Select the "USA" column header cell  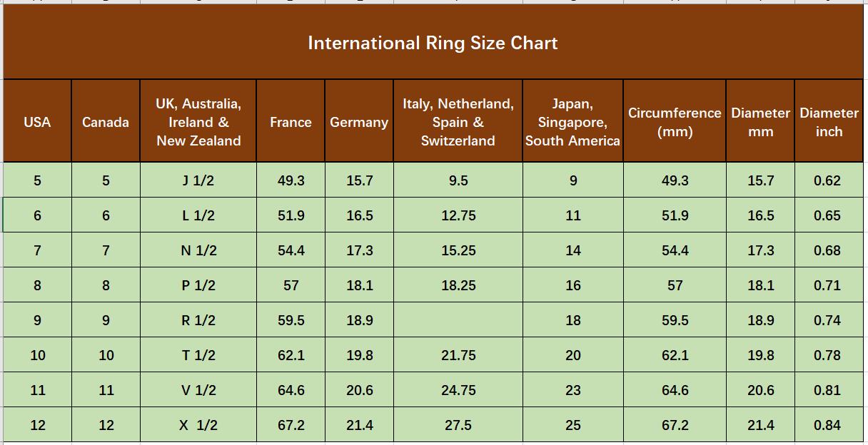pos(37,122)
